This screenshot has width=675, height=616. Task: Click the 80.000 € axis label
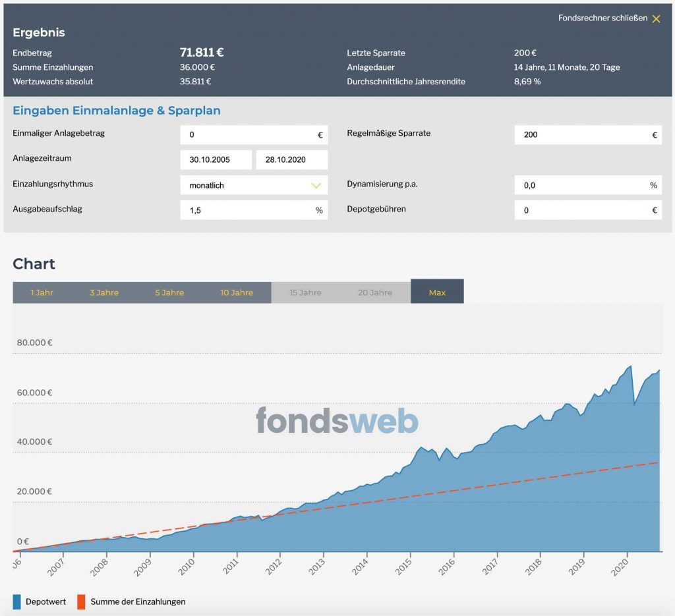34,343
